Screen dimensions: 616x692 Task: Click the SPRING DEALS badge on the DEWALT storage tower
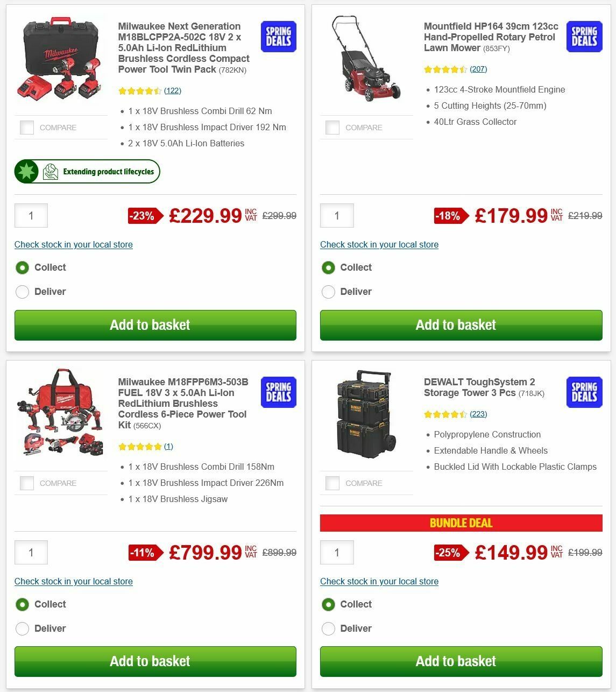pos(584,392)
